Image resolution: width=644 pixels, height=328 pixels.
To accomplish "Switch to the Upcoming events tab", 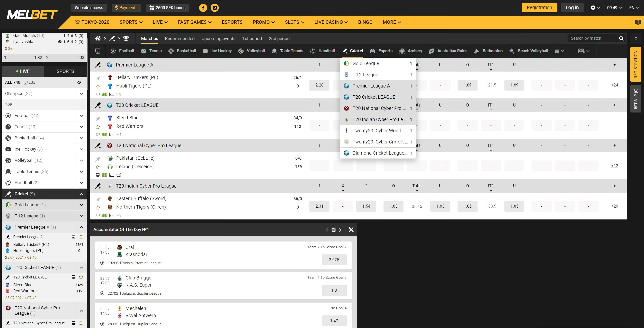I will pyautogui.click(x=218, y=38).
